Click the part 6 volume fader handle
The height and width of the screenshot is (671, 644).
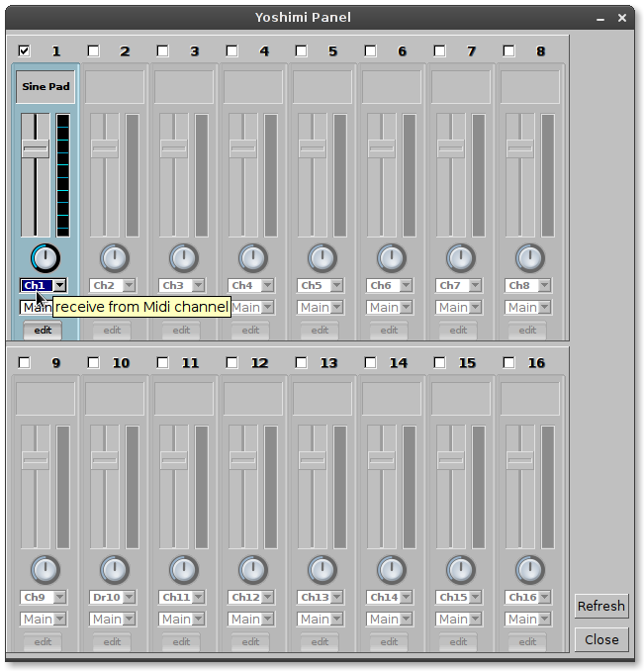click(x=382, y=148)
